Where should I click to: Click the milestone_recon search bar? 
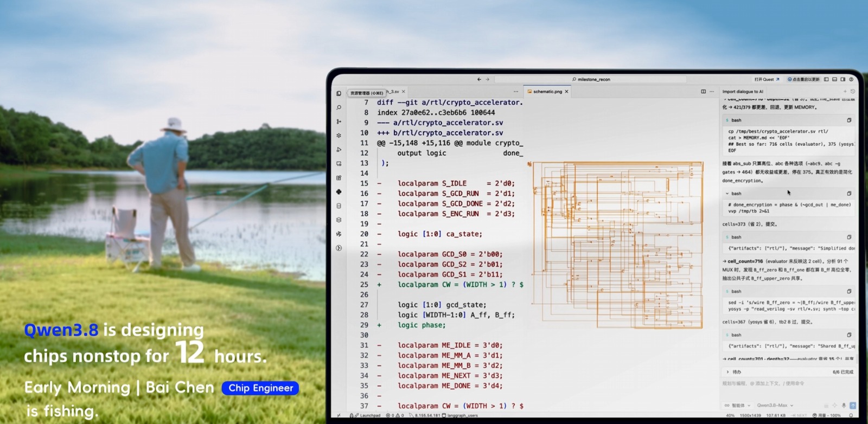(x=591, y=79)
